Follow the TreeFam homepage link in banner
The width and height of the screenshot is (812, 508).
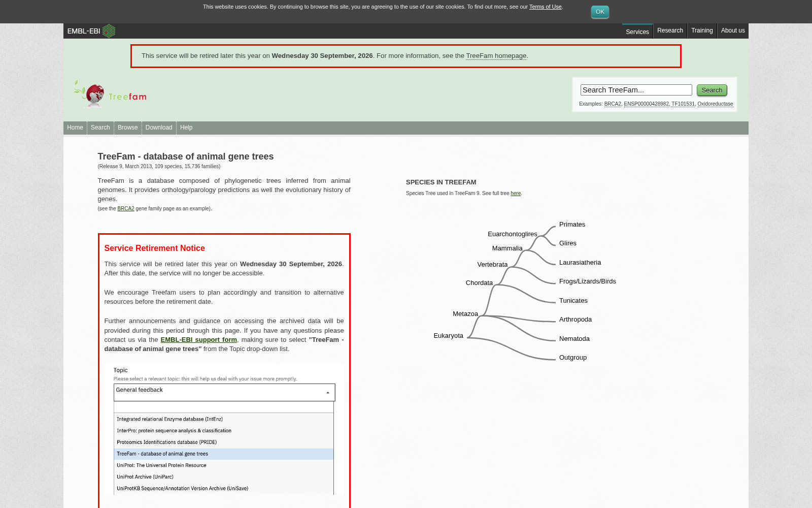click(496, 56)
